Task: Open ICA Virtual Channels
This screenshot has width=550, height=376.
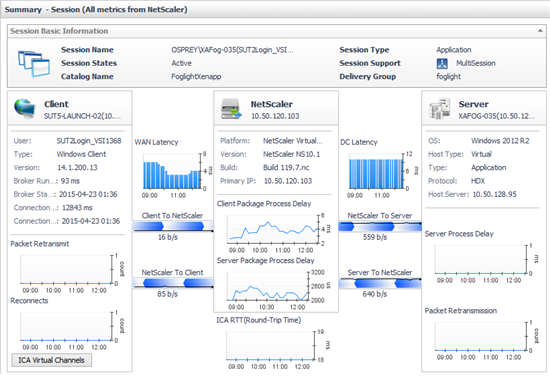Action: coord(52,360)
